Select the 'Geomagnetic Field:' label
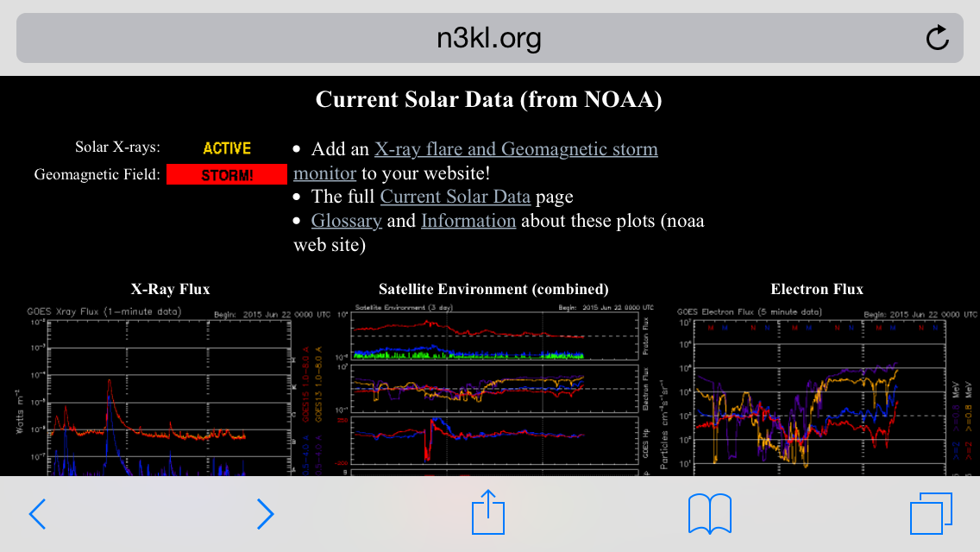This screenshot has width=980, height=552. 97,174
